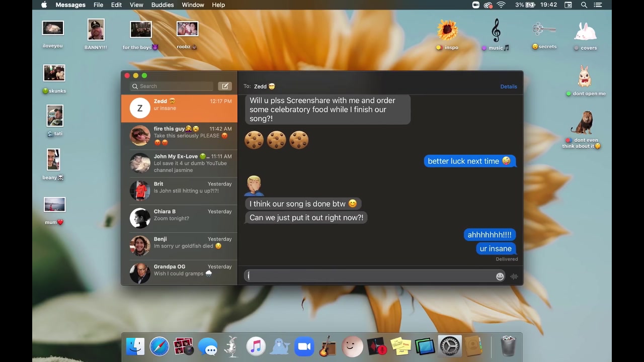The height and width of the screenshot is (362, 644).
Task: Click 'Can we just put it out' message
Action: 306,218
